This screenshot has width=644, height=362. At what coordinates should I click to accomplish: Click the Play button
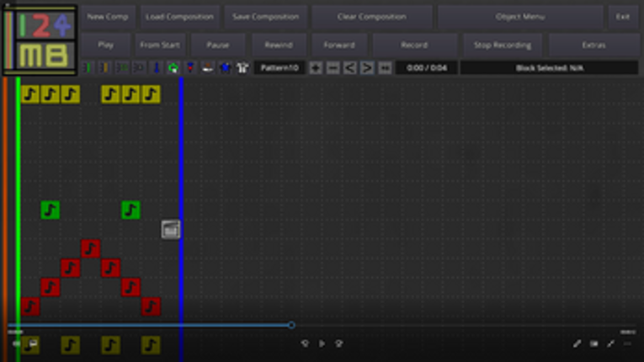[x=105, y=45]
